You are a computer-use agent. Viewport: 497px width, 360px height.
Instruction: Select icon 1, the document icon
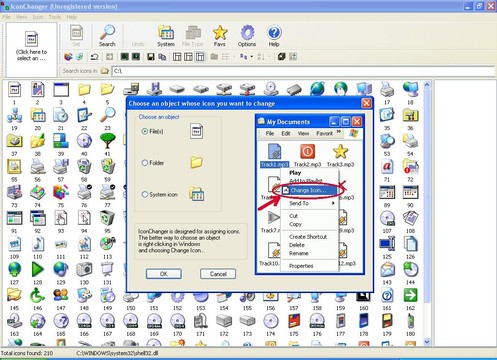(x=14, y=90)
